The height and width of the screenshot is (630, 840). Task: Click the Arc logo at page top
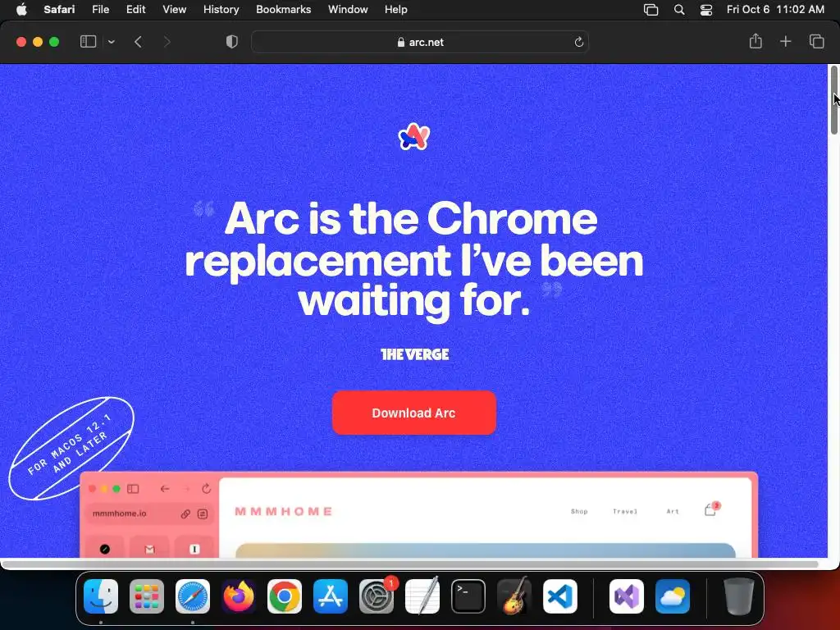tap(414, 137)
